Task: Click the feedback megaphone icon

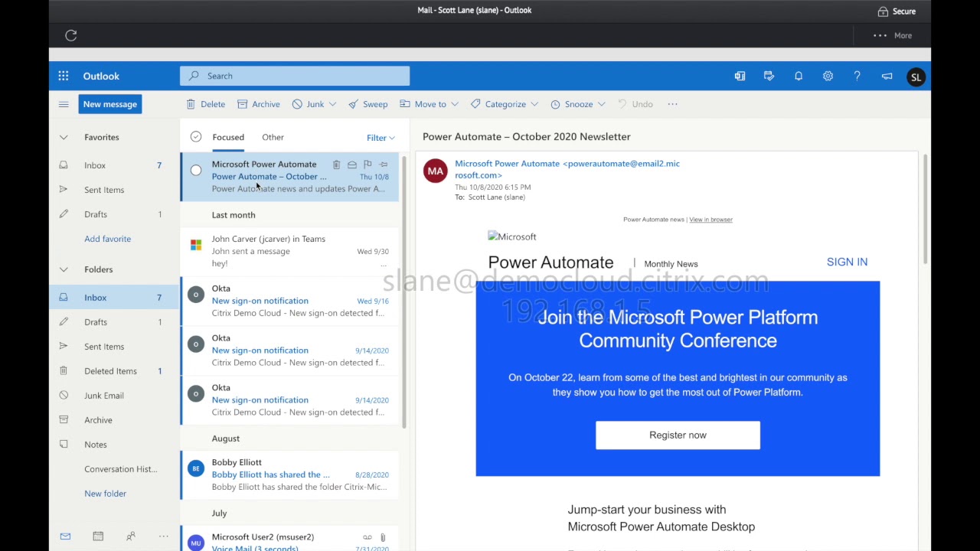Action: click(x=887, y=77)
